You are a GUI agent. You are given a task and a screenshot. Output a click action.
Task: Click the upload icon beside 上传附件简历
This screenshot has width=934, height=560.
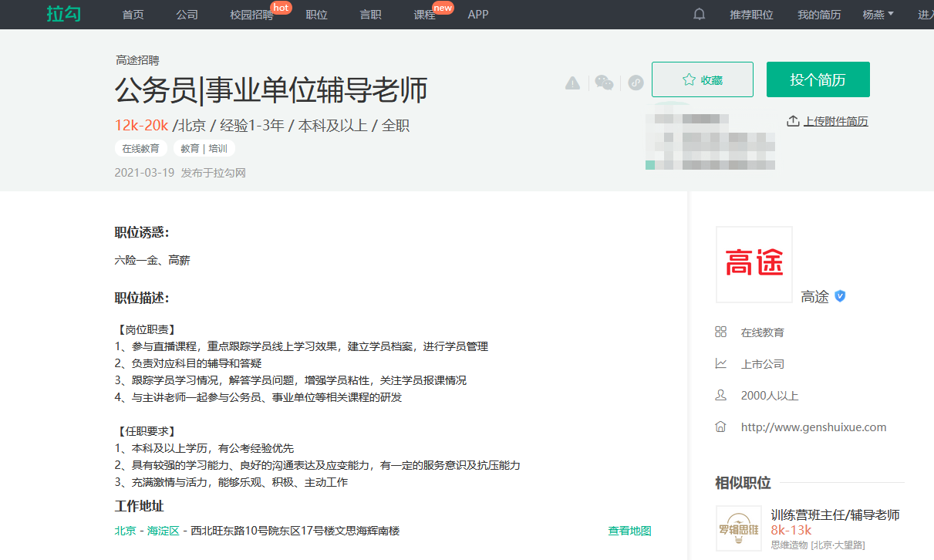pos(792,121)
